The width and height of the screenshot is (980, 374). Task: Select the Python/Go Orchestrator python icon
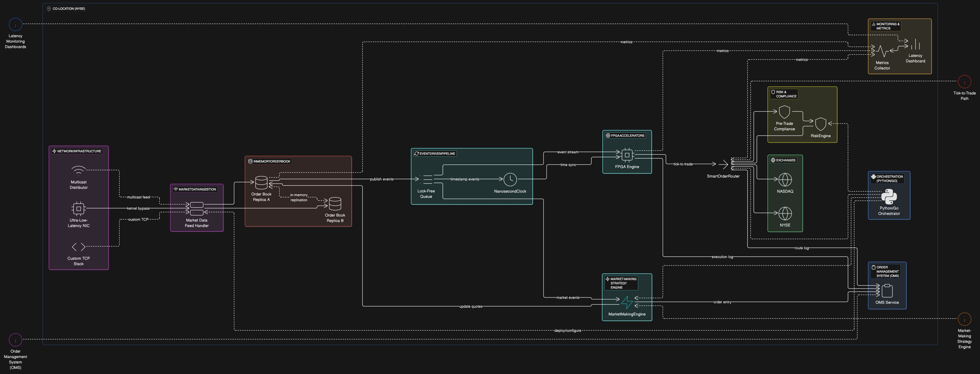click(889, 196)
